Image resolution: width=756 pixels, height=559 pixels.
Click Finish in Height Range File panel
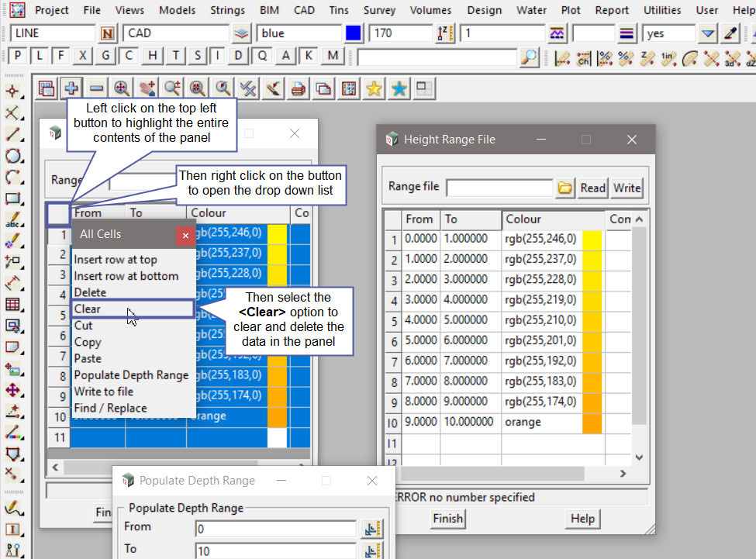[x=447, y=519]
